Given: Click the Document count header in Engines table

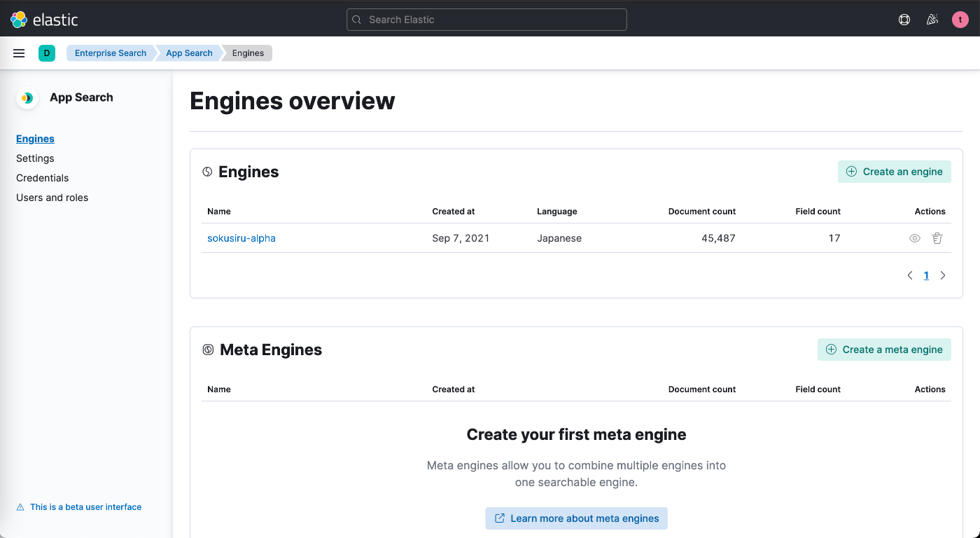Looking at the screenshot, I should (x=702, y=212).
